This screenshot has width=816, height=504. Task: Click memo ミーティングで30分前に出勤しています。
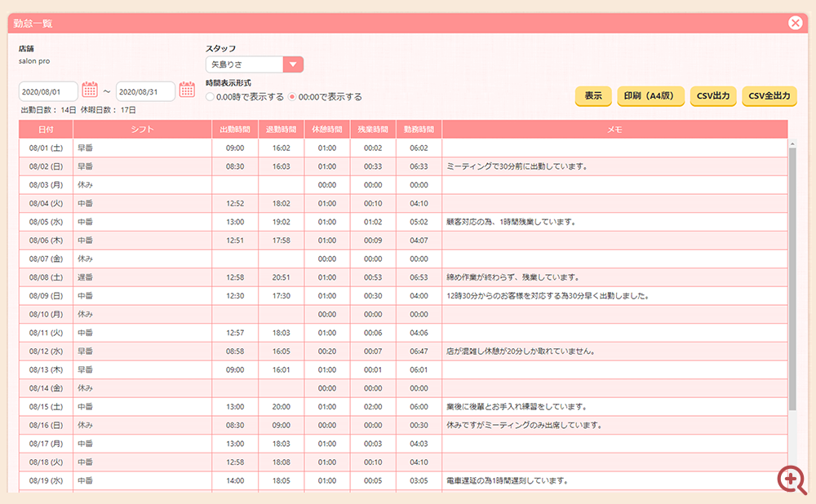tap(517, 166)
